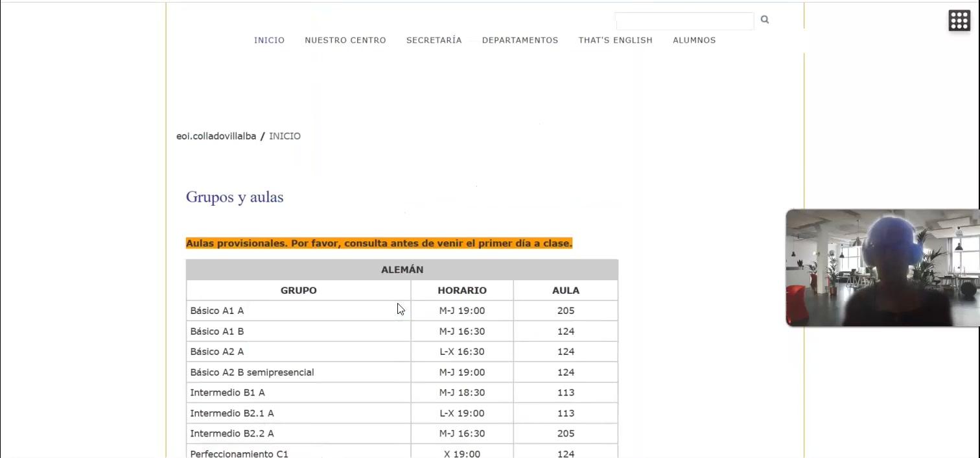Click the Grupos y aulas heading
Viewport: 980px width, 458px height.
pyautogui.click(x=235, y=197)
